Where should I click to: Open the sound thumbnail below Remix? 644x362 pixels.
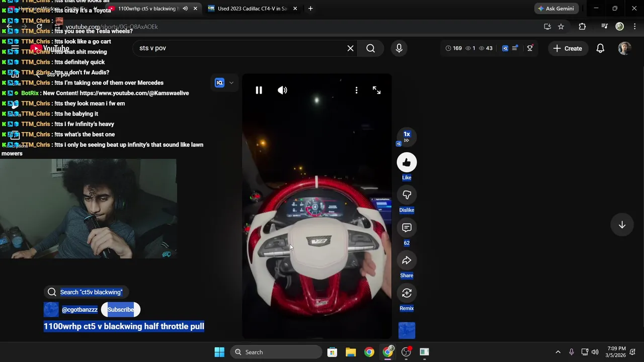(407, 330)
